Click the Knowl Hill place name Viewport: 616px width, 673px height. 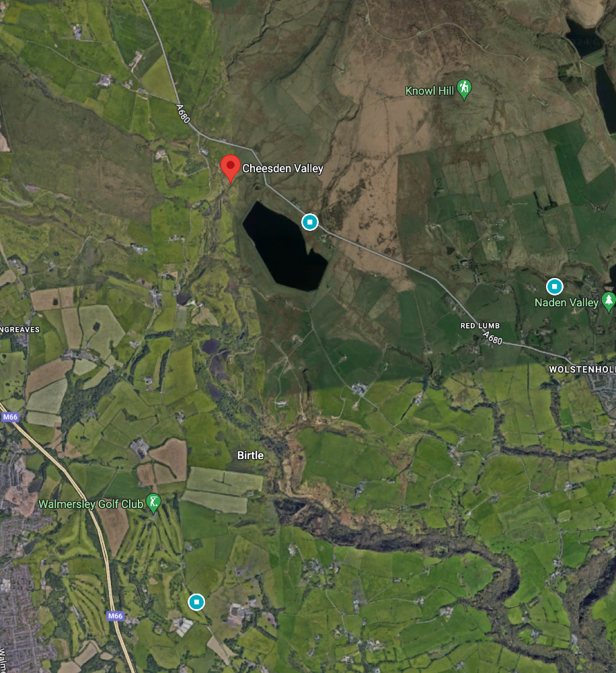point(430,91)
